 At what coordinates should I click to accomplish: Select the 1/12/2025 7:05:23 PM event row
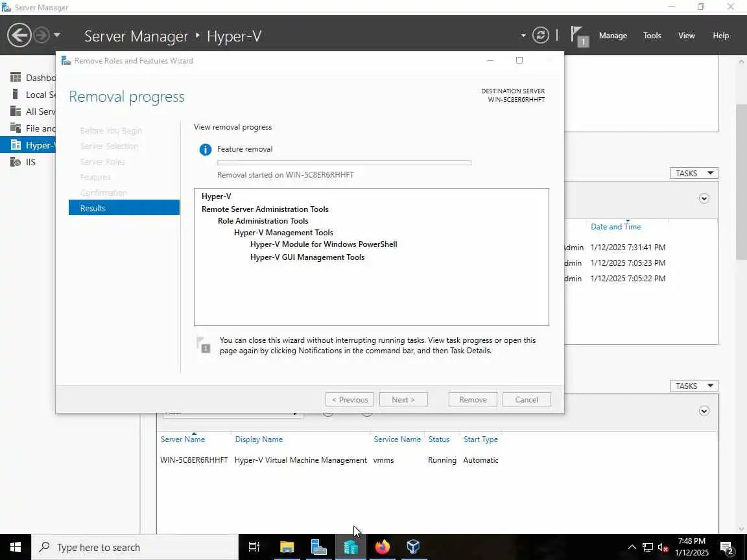pyautogui.click(x=641, y=263)
